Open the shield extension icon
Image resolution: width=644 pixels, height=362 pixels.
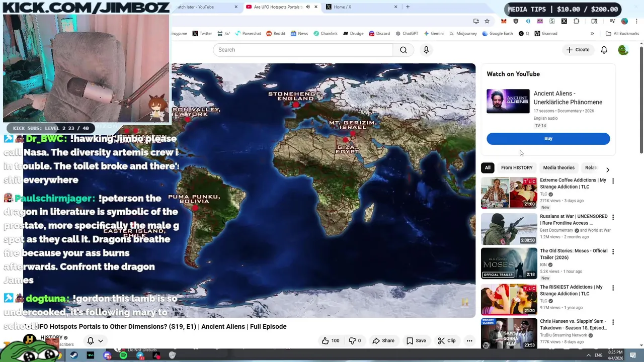(516, 21)
